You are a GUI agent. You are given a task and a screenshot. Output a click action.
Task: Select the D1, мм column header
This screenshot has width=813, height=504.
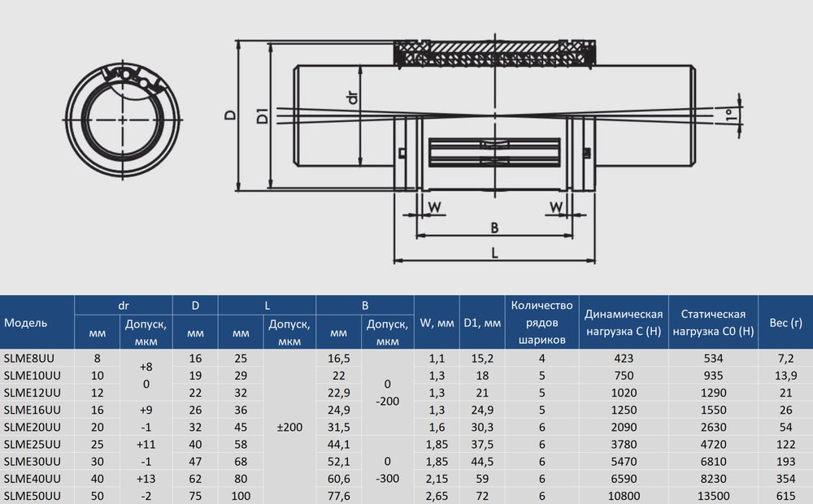click(x=482, y=323)
